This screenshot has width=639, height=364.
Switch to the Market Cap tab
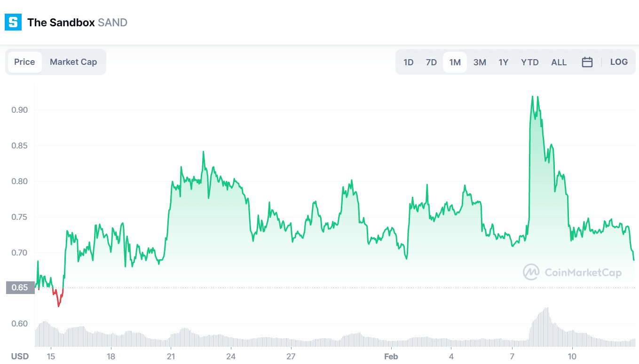[73, 62]
